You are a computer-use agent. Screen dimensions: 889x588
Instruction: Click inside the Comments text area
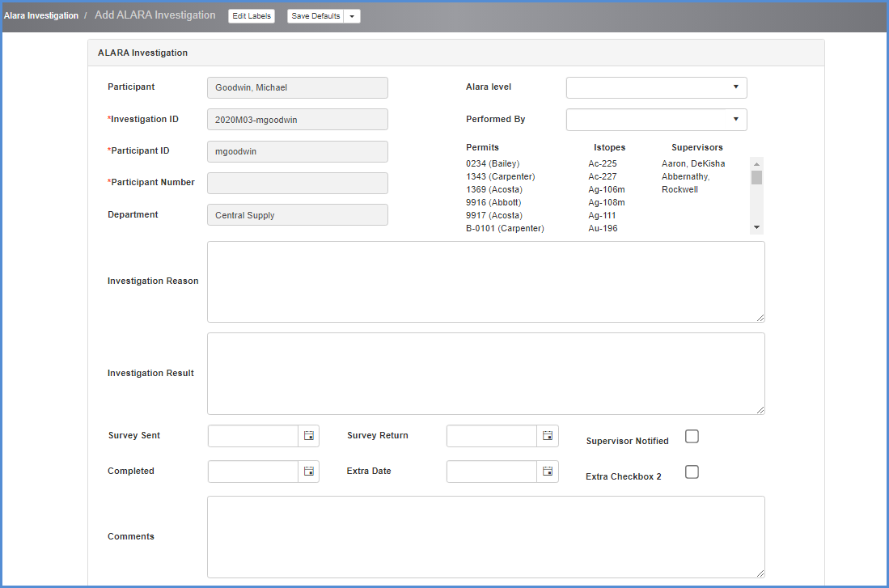coord(486,537)
